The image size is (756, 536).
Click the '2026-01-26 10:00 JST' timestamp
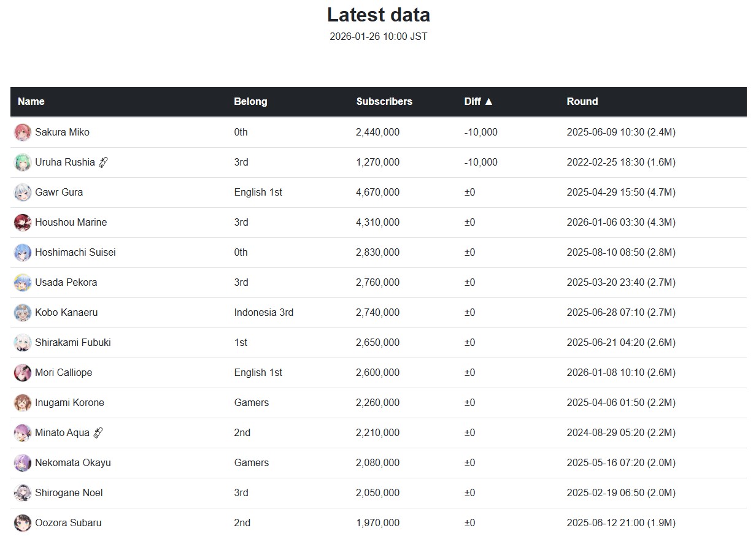(x=379, y=37)
